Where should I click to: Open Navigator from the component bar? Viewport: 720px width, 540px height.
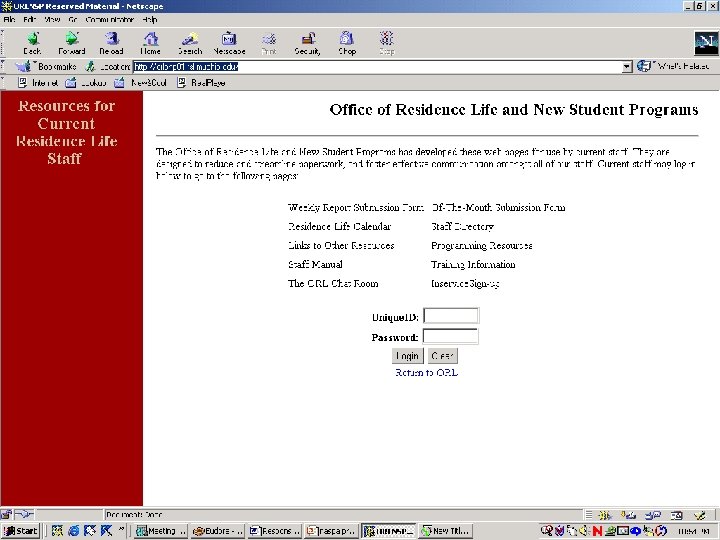click(605, 515)
